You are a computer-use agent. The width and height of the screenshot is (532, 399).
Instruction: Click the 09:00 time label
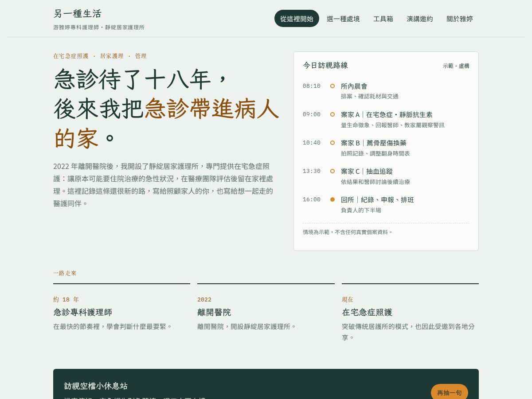(312, 114)
